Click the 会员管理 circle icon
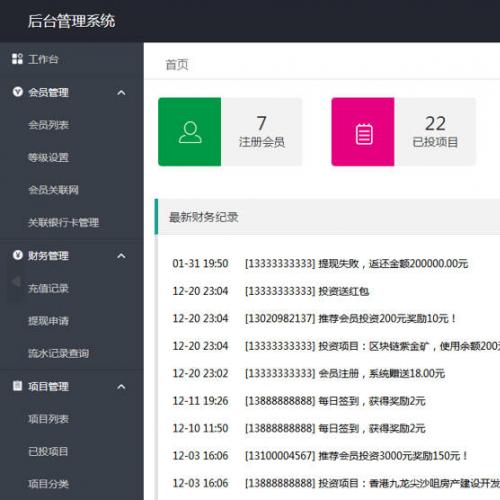The height and width of the screenshot is (500, 500). (x=18, y=92)
